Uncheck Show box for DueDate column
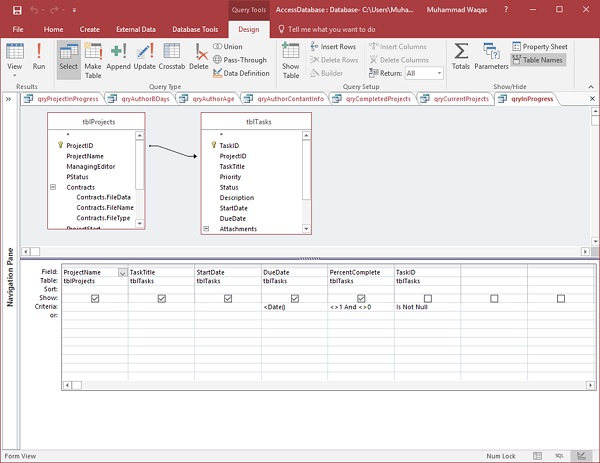600x463 pixels. 294,298
